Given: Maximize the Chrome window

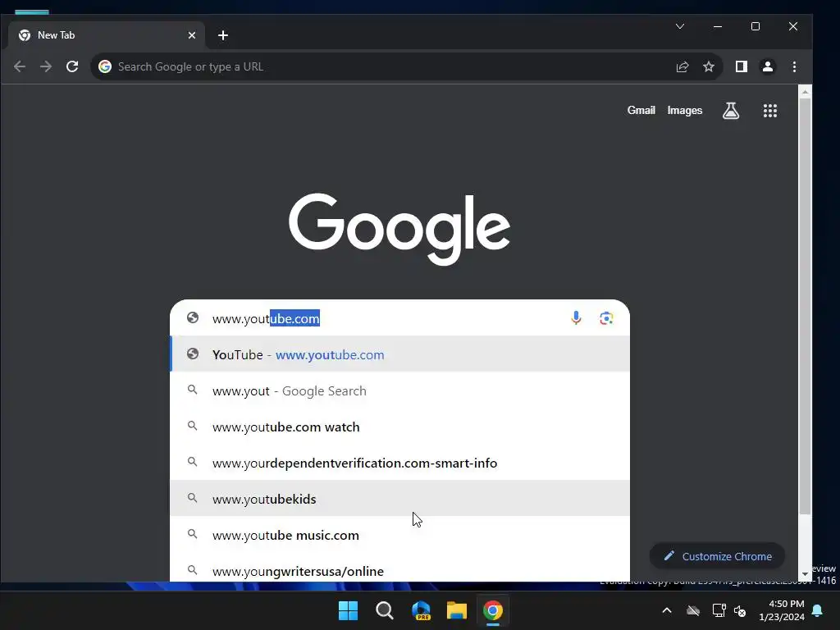Looking at the screenshot, I should pos(756,26).
